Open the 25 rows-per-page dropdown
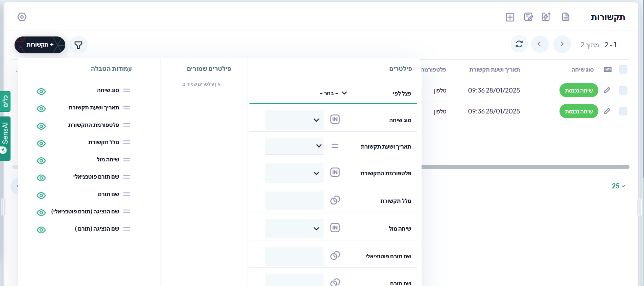This screenshot has width=644, height=286. point(618,186)
